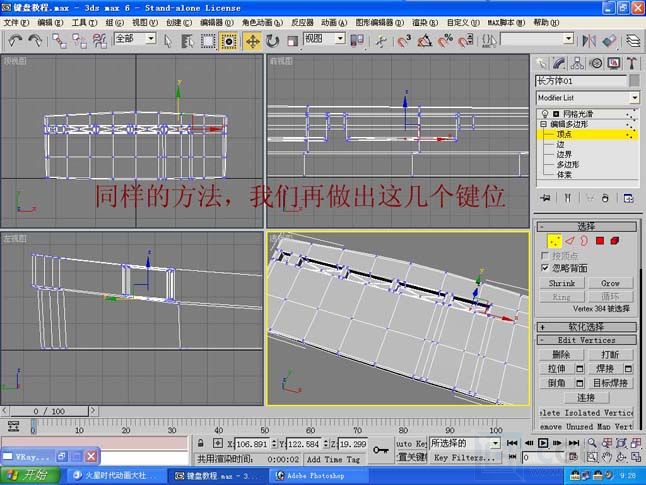This screenshot has height=485, width=646.
Task: Activate the Select and Move tool
Action: pyautogui.click(x=252, y=41)
